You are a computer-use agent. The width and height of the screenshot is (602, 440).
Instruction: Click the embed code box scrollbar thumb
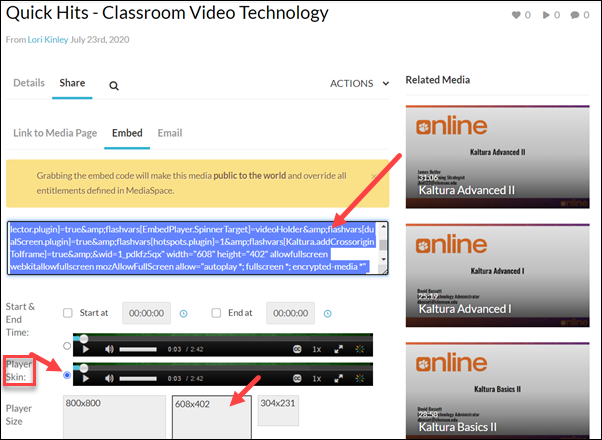pyautogui.click(x=383, y=245)
